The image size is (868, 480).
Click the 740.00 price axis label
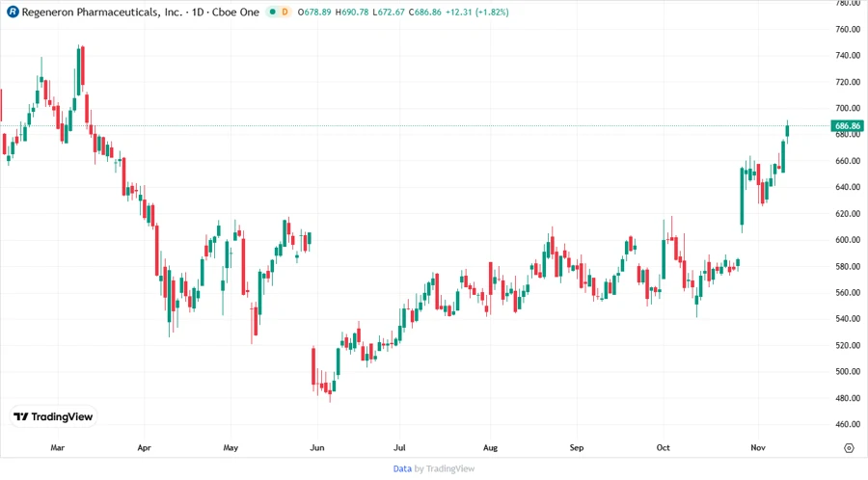point(848,55)
